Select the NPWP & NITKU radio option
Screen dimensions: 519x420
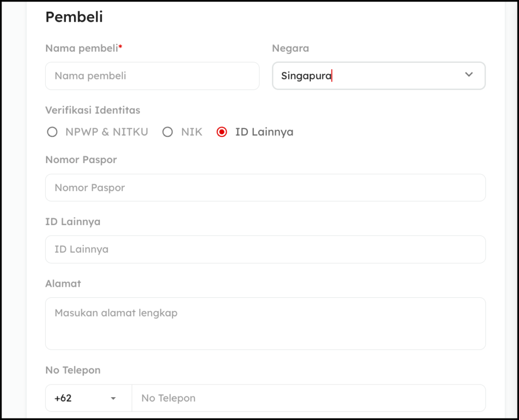click(x=52, y=132)
